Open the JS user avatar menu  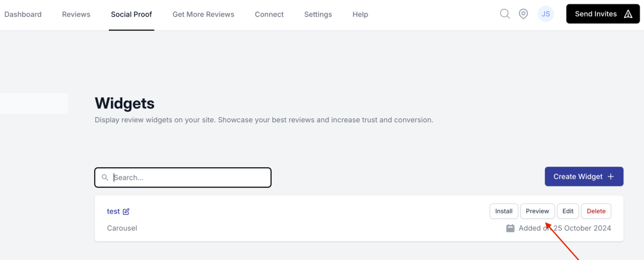(x=545, y=14)
